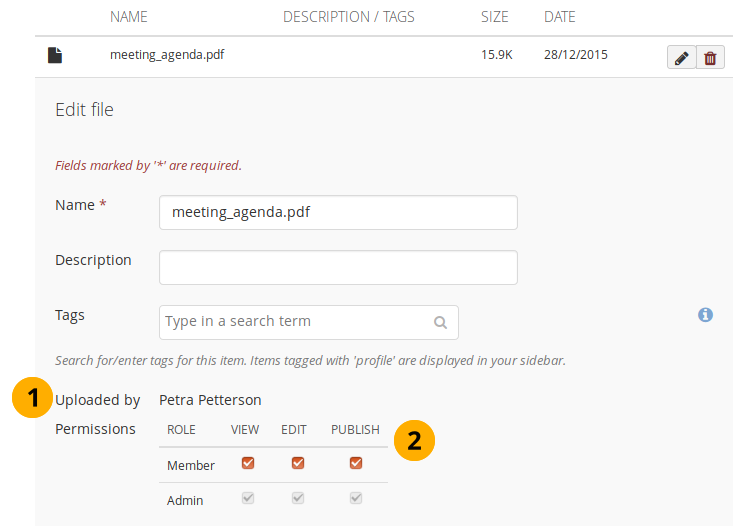Open the Tags search term box
This screenshot has height=526, width=741.
click(x=295, y=322)
